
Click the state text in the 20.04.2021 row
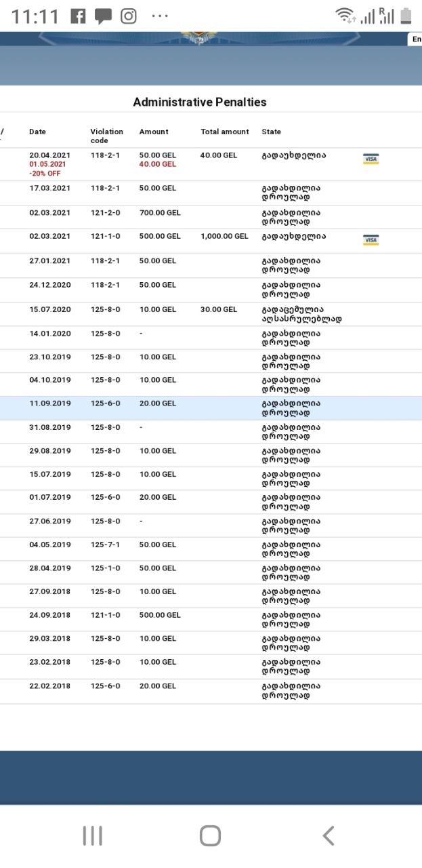[294, 155]
